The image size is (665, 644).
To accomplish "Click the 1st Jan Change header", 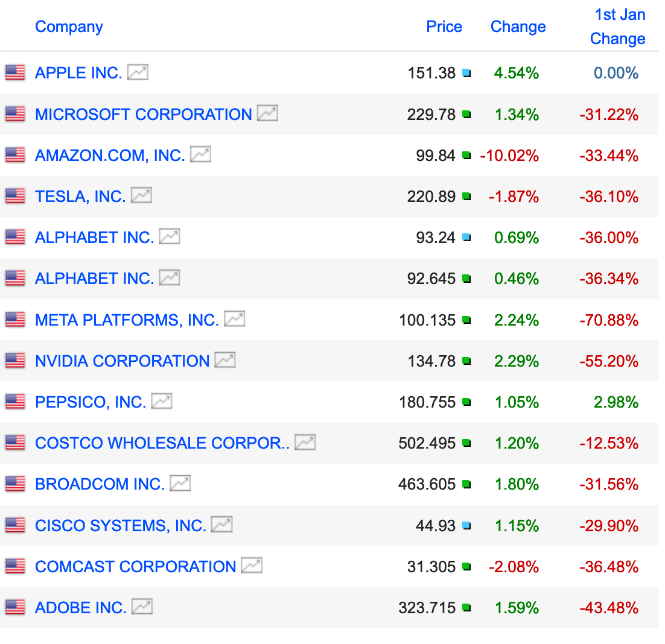I will click(x=618, y=27).
